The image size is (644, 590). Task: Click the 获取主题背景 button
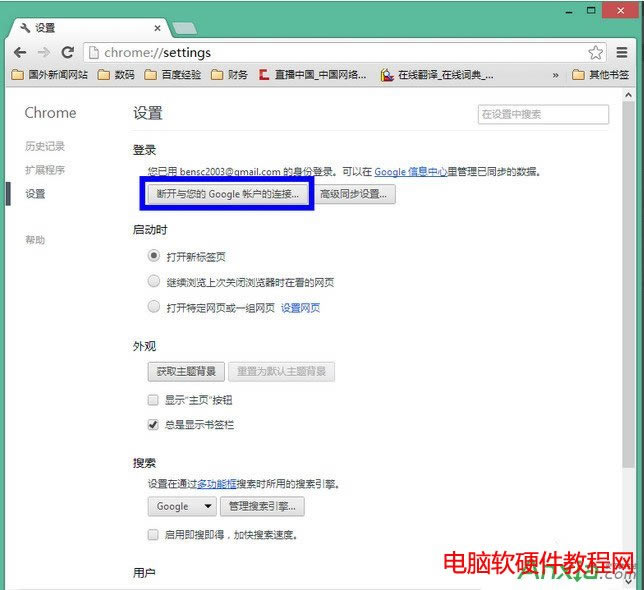pyautogui.click(x=186, y=372)
